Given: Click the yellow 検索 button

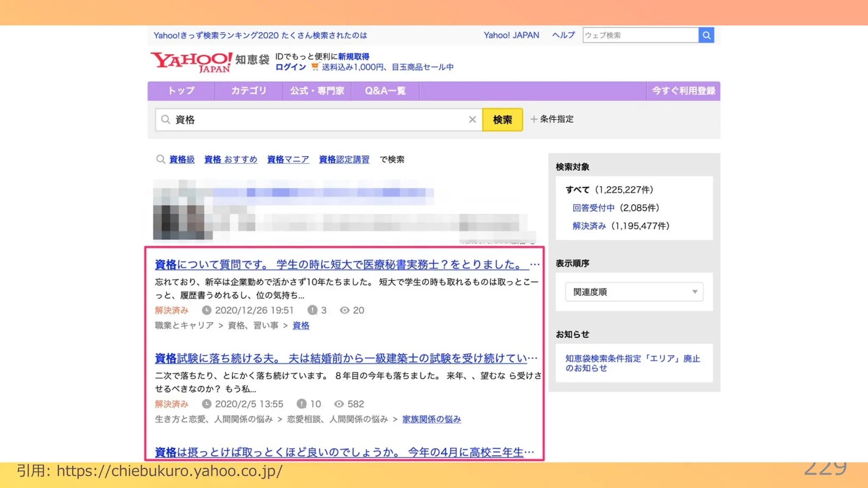Looking at the screenshot, I should click(x=502, y=119).
